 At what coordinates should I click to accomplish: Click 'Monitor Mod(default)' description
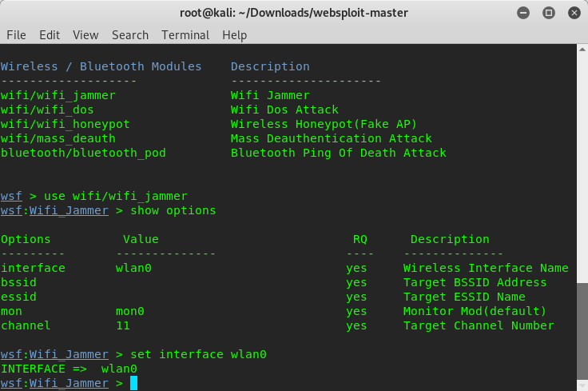475,311
